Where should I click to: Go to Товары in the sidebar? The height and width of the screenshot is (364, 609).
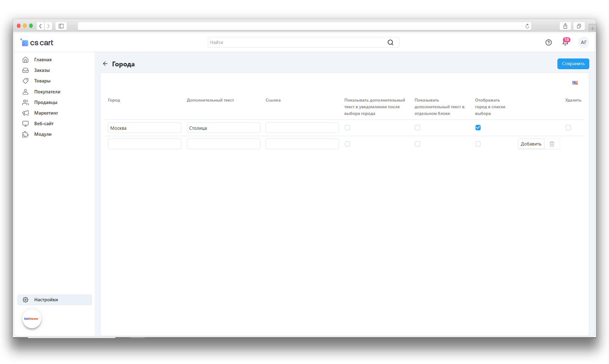click(42, 81)
